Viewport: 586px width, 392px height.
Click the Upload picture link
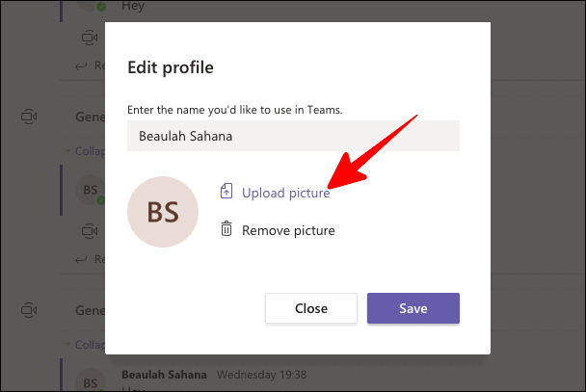(x=286, y=193)
